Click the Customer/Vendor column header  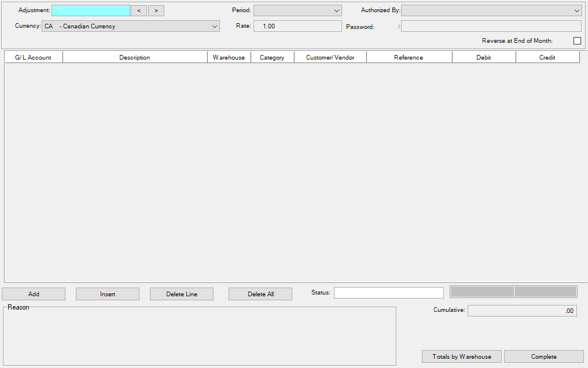pyautogui.click(x=330, y=57)
